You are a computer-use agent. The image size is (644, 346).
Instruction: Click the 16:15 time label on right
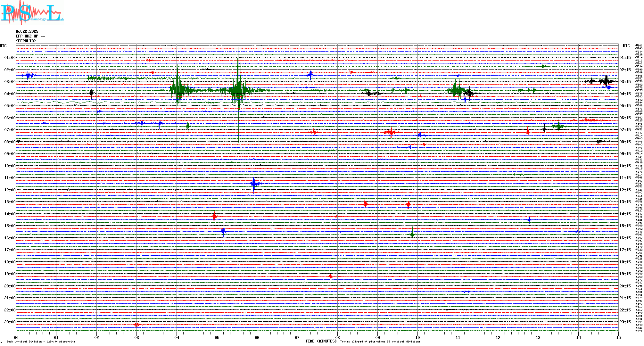tap(625, 238)
